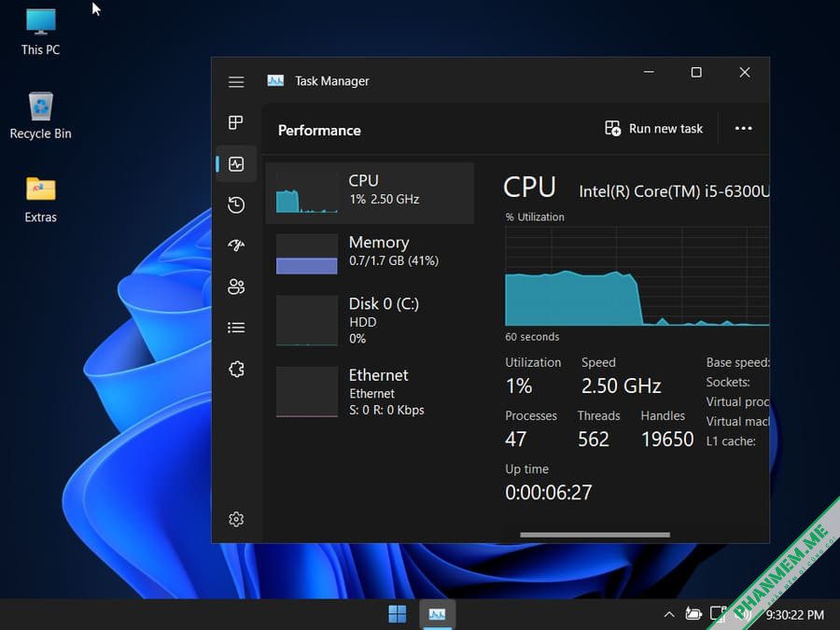Click the Sockets label
This screenshot has height=630, width=840.
(728, 382)
